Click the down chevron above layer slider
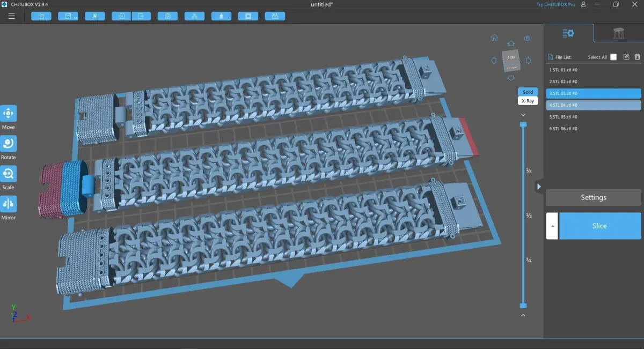 tap(523, 115)
